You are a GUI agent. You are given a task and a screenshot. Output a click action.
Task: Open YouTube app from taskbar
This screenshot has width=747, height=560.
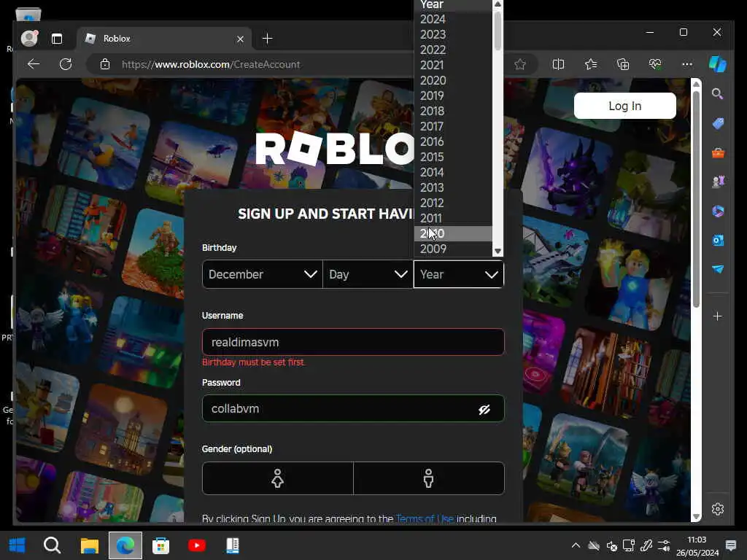[197, 545]
